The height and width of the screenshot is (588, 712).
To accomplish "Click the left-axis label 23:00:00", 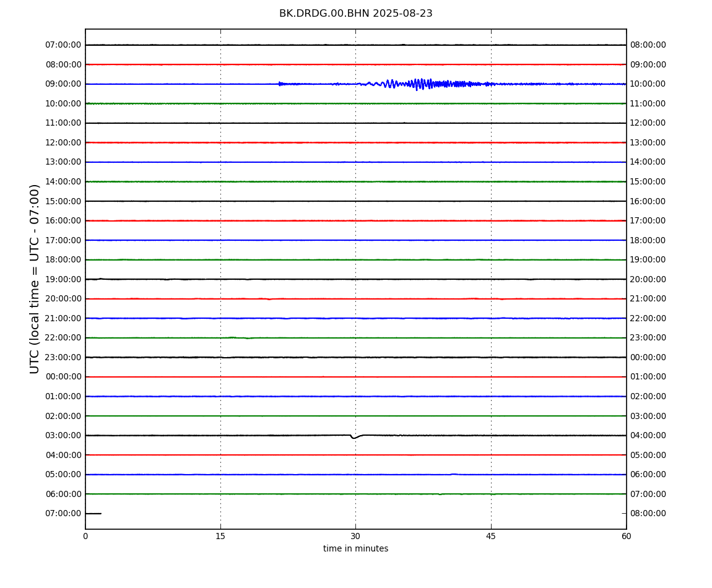I will (63, 357).
